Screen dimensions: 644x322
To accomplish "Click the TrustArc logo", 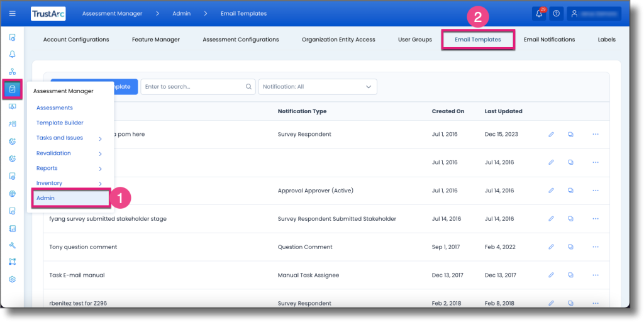I will pyautogui.click(x=48, y=14).
